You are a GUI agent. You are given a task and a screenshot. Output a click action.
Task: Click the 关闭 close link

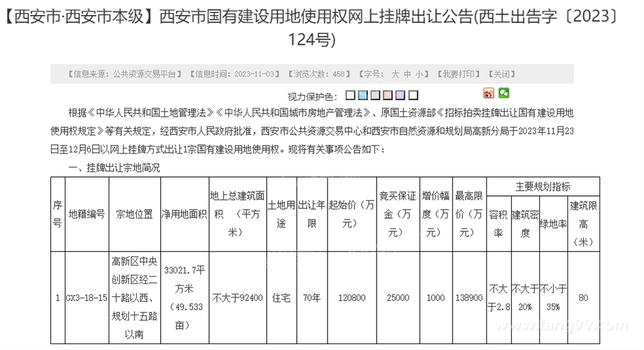501,74
